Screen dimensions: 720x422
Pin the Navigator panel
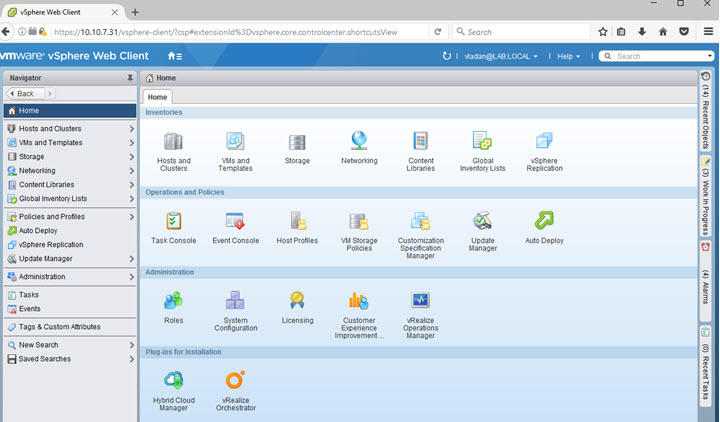pos(129,77)
